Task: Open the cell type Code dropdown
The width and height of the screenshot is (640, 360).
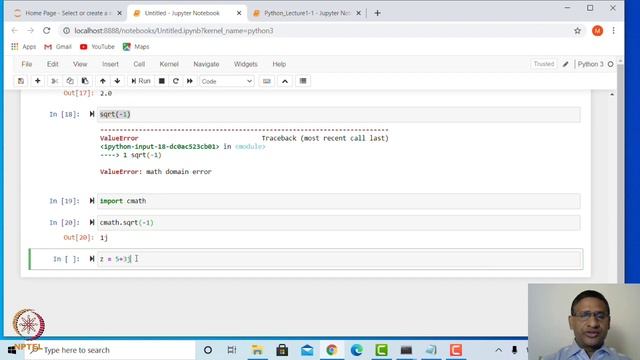Action: tap(227, 81)
